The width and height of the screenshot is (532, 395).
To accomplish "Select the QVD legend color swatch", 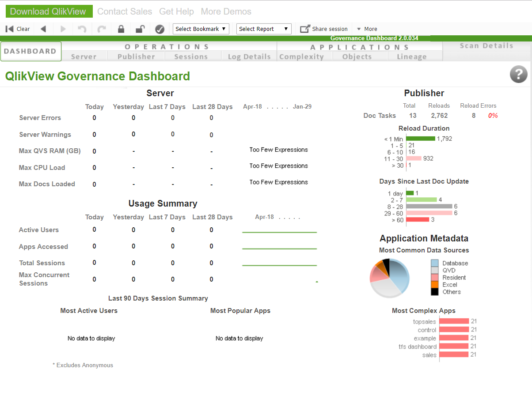I will pos(435,270).
